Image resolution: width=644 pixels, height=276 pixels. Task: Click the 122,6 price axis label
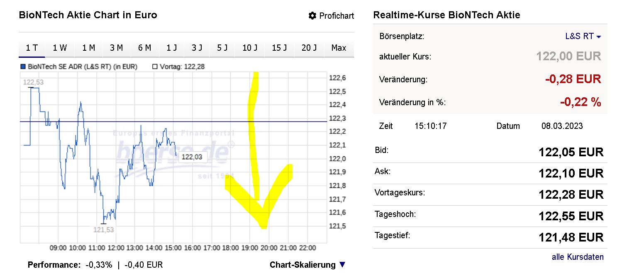coord(337,78)
